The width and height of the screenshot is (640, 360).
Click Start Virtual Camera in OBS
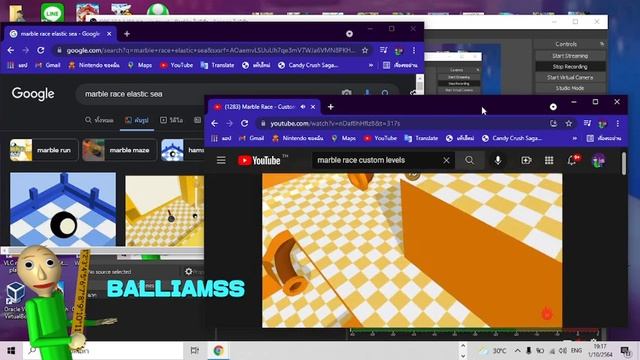pyautogui.click(x=570, y=78)
